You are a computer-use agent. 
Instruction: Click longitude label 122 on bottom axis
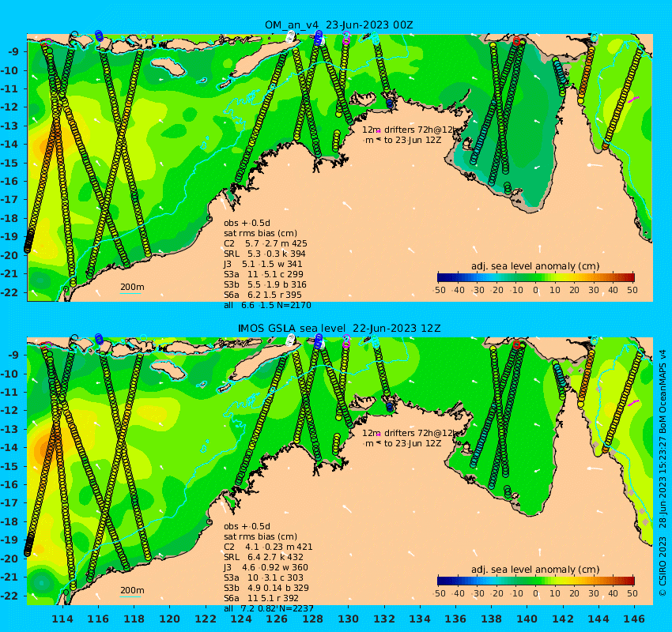[206, 619]
